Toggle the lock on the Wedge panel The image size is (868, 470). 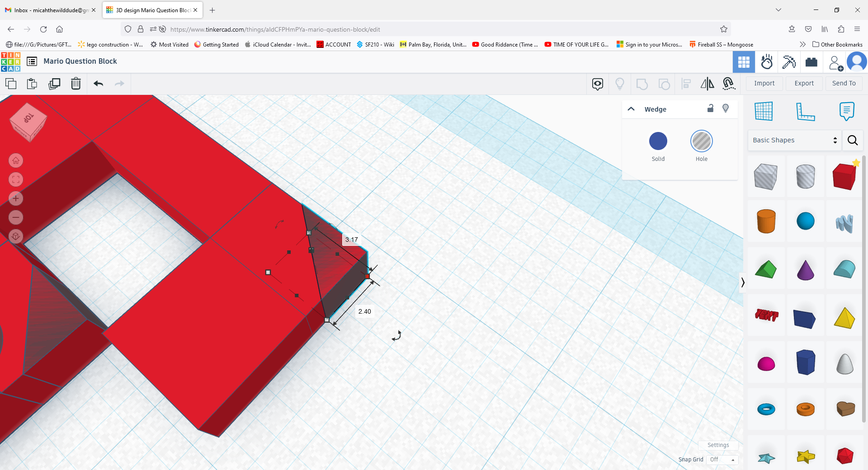(x=710, y=108)
